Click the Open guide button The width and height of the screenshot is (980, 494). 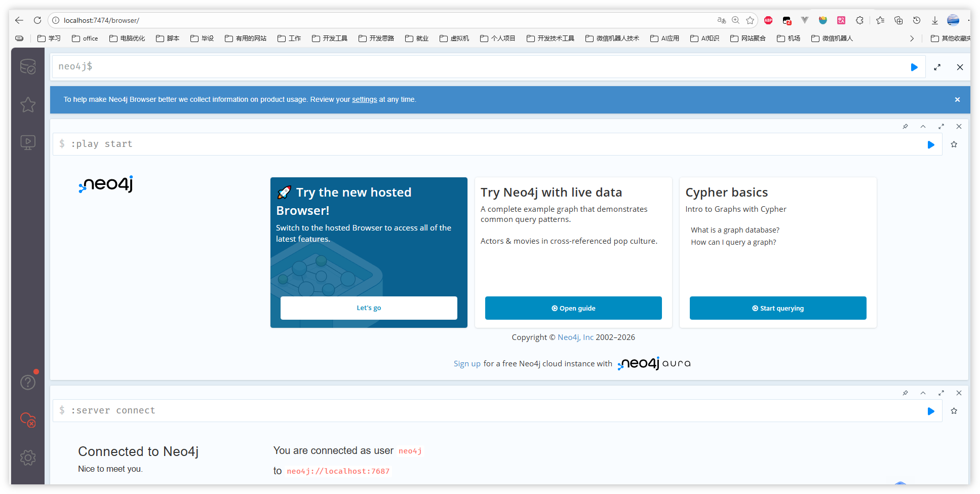[573, 308]
